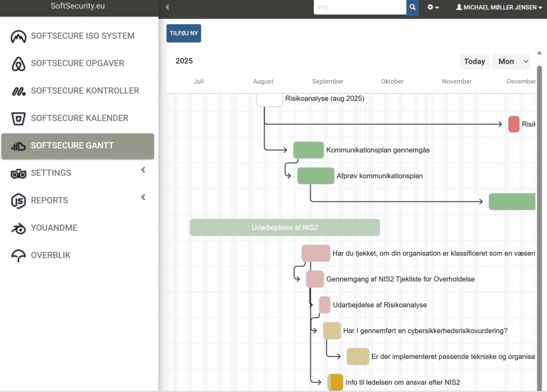Screen dimensions: 547x392
Task: Click the SoftSecure Opgaver sidebar icon
Action: [x=19, y=64]
